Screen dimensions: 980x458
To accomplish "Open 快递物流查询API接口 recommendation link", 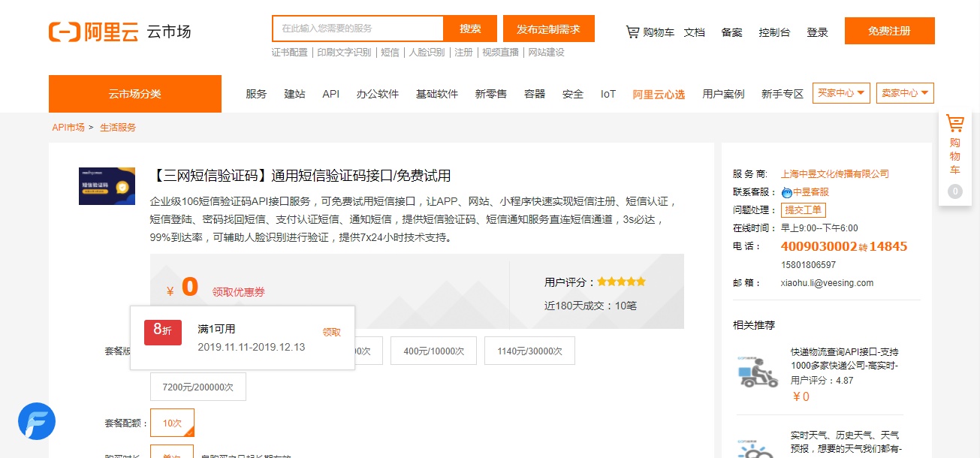I will tap(845, 358).
